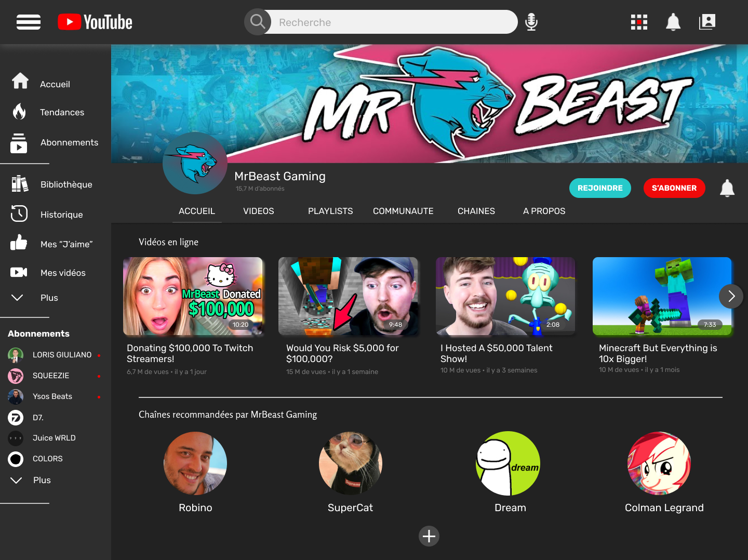Open Historique from the sidebar
748x560 pixels.
coord(61,215)
